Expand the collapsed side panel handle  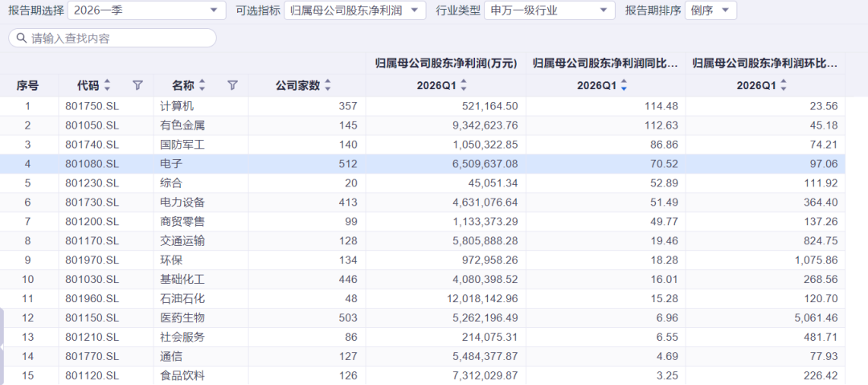[x=2, y=346]
